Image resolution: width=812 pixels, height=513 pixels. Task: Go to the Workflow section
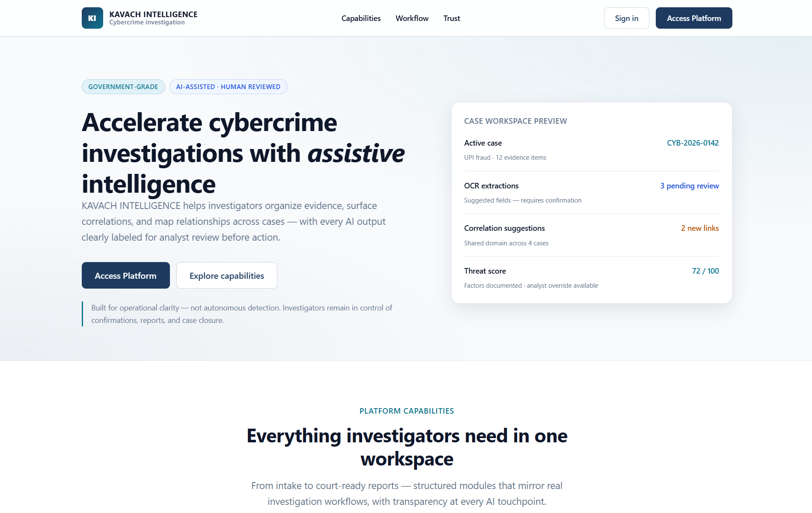click(x=412, y=18)
